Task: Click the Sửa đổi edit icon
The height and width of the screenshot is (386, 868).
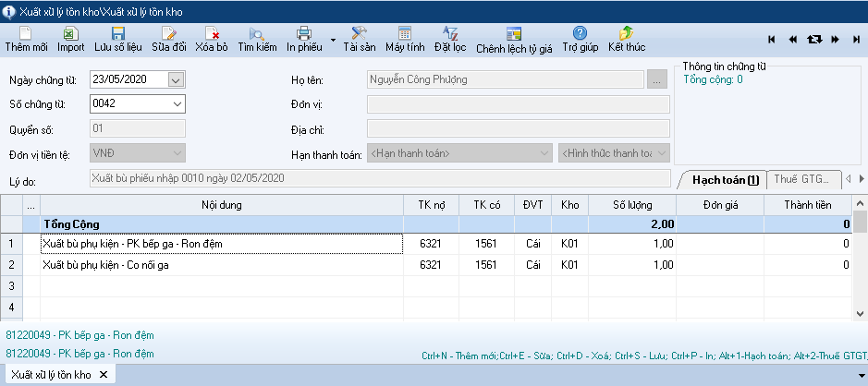Action: pyautogui.click(x=168, y=39)
